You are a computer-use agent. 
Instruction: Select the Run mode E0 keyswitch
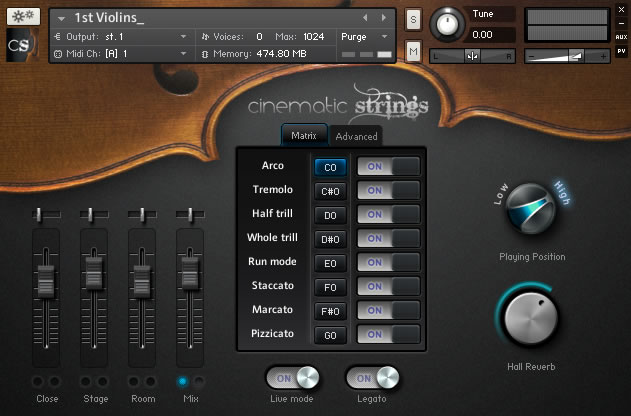[330, 263]
